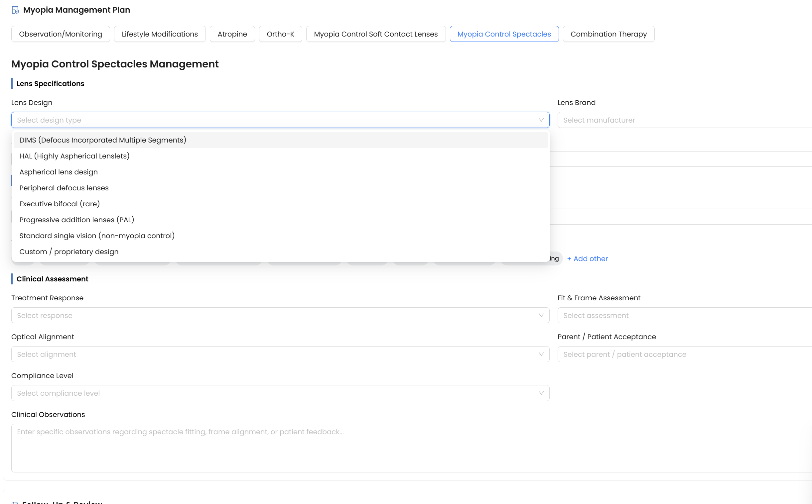The width and height of the screenshot is (812, 504).
Task: Select the Myopia Control Spectacles tab
Action: click(504, 34)
